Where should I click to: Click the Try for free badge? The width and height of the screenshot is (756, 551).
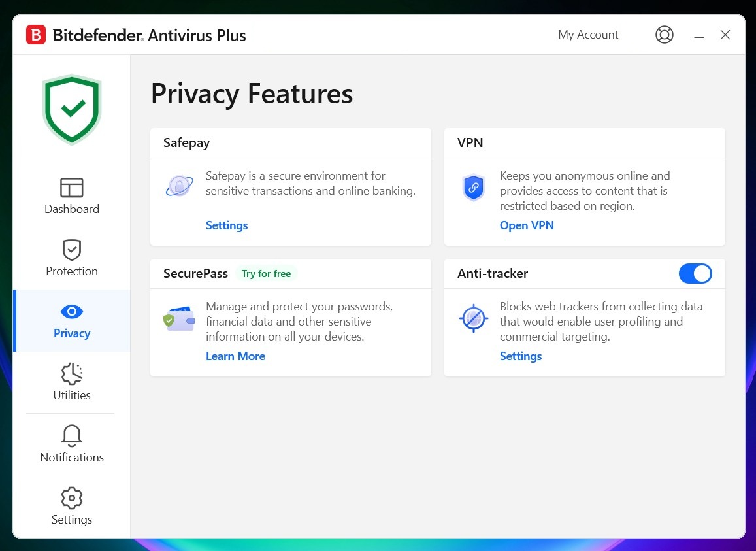click(266, 274)
